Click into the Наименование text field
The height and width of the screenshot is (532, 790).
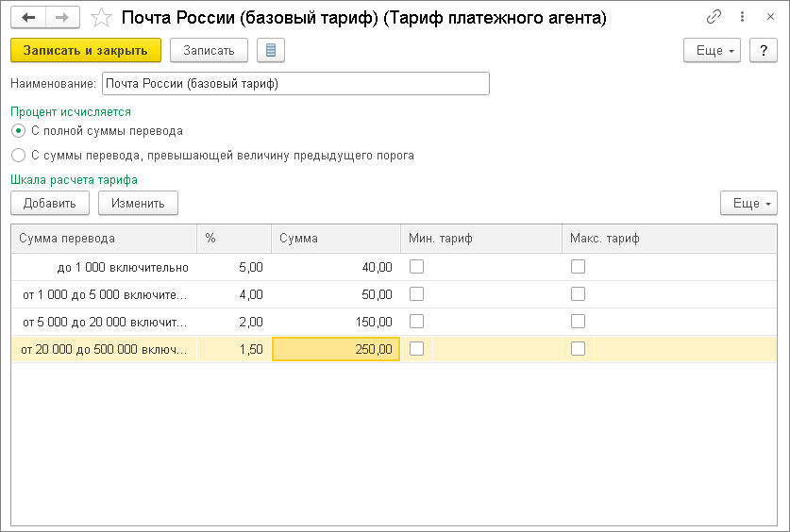click(x=295, y=84)
